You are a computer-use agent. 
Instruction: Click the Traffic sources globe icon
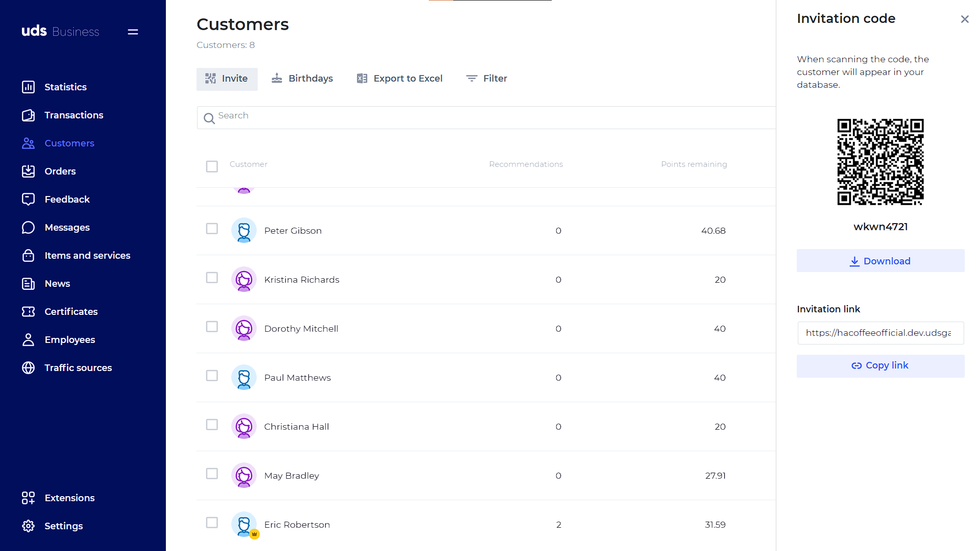coord(28,368)
